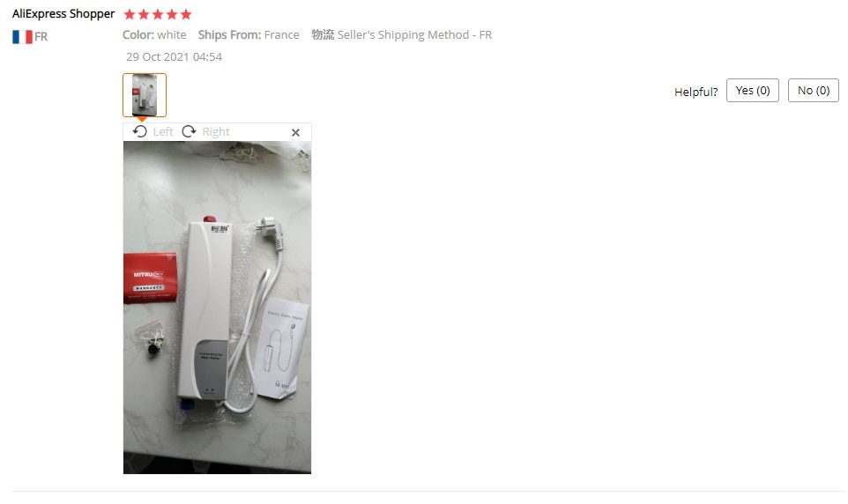Click the fifth red rating star
This screenshot has width=848, height=504.
[185, 14]
